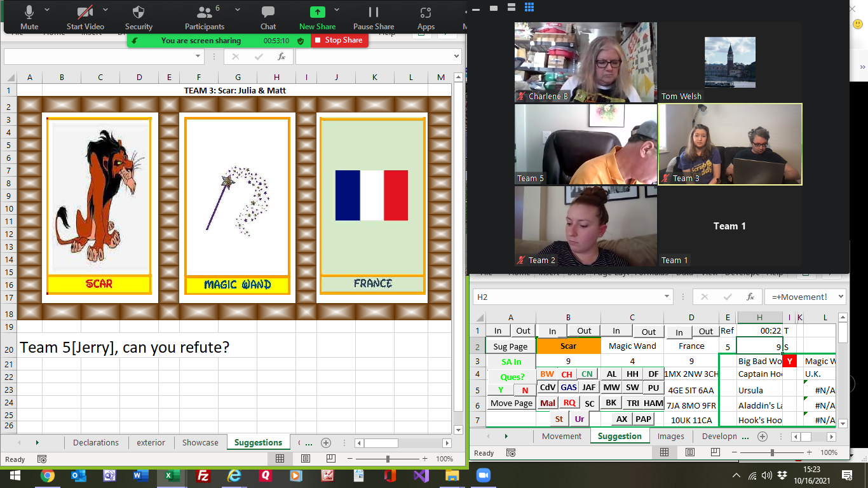Open the Security shield icon in Zoom
The width and height of the screenshot is (868, 488).
[x=139, y=12]
